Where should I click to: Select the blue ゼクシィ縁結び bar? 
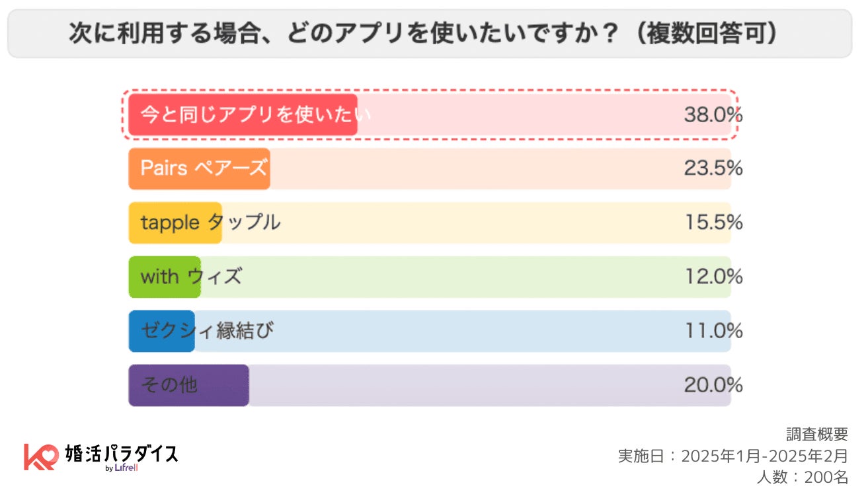point(162,331)
